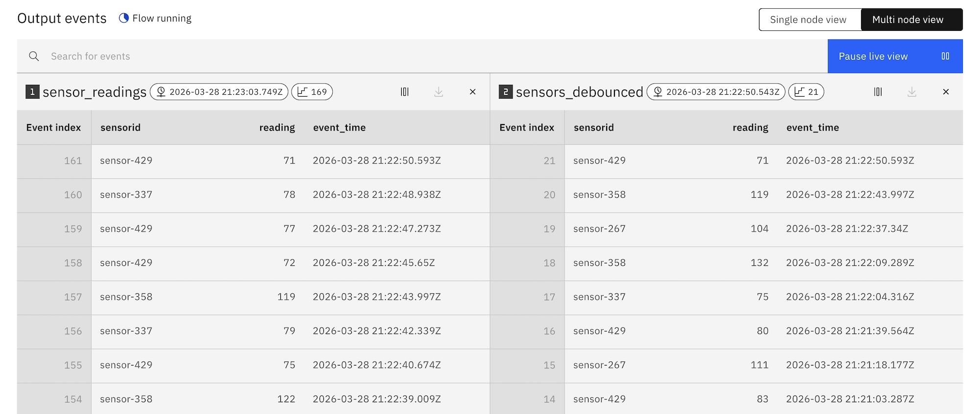Click event_time column header in sensors_debounced
The image size is (980, 414).
click(x=812, y=128)
